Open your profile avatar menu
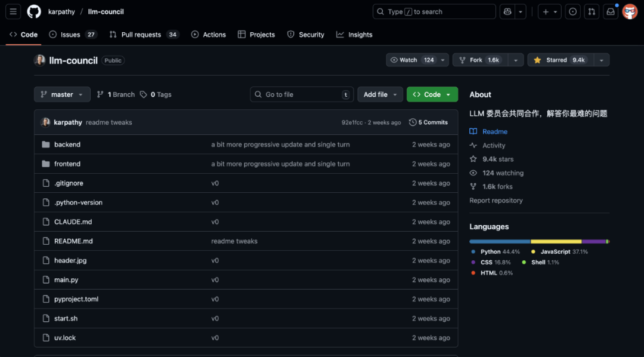Screen dimensions: 644x357 click(630, 11)
